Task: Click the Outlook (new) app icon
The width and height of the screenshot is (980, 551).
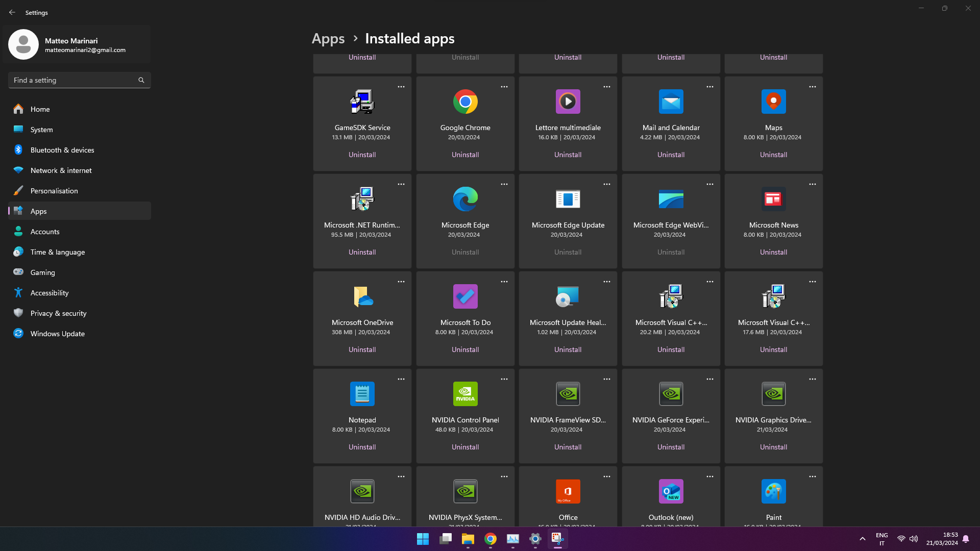Action: 671,491
